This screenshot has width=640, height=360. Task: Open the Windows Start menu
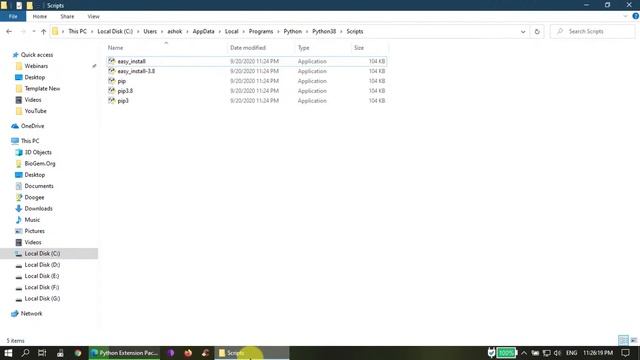click(x=8, y=353)
